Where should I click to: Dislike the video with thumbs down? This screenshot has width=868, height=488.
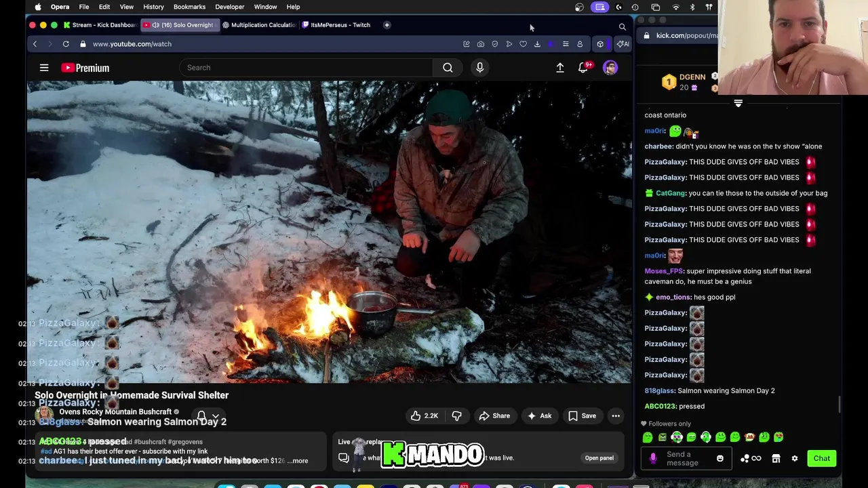point(457,416)
